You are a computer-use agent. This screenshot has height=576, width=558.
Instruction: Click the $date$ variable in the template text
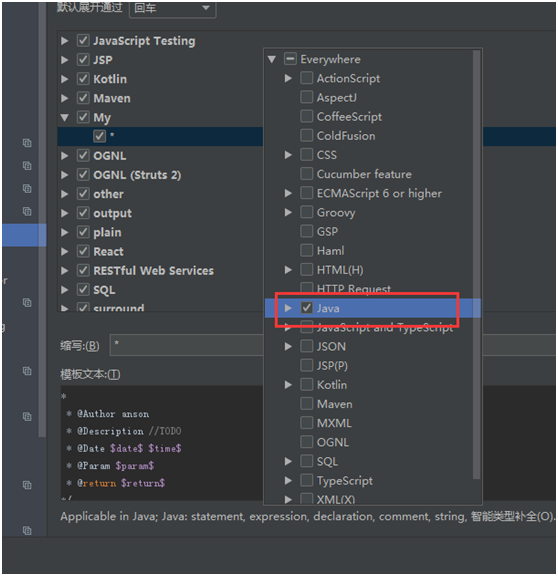126,448
